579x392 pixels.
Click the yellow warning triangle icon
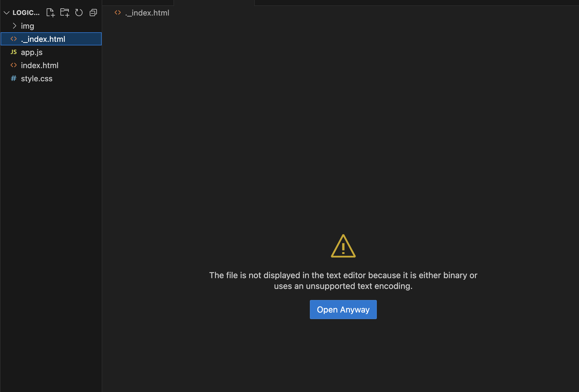pyautogui.click(x=343, y=246)
